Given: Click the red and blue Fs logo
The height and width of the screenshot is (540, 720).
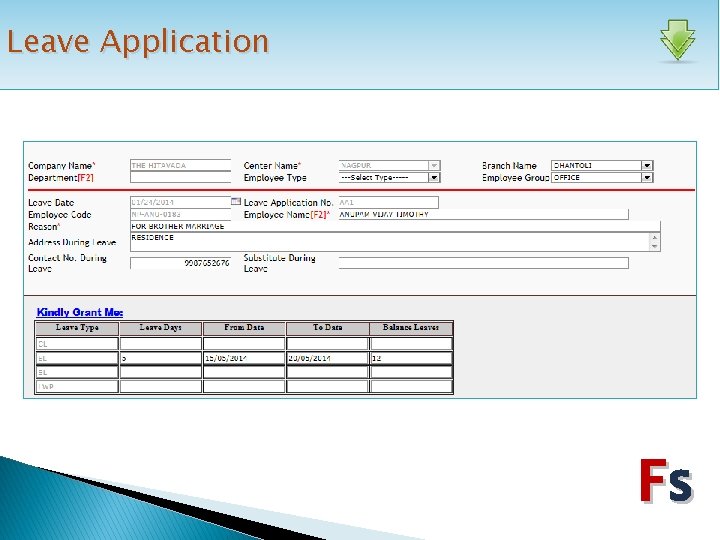Looking at the screenshot, I should point(666,480).
